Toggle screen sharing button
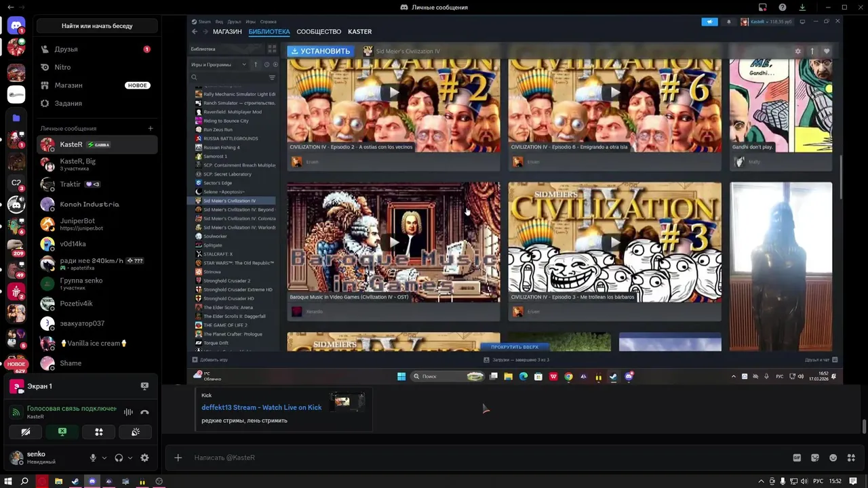 [x=62, y=432]
